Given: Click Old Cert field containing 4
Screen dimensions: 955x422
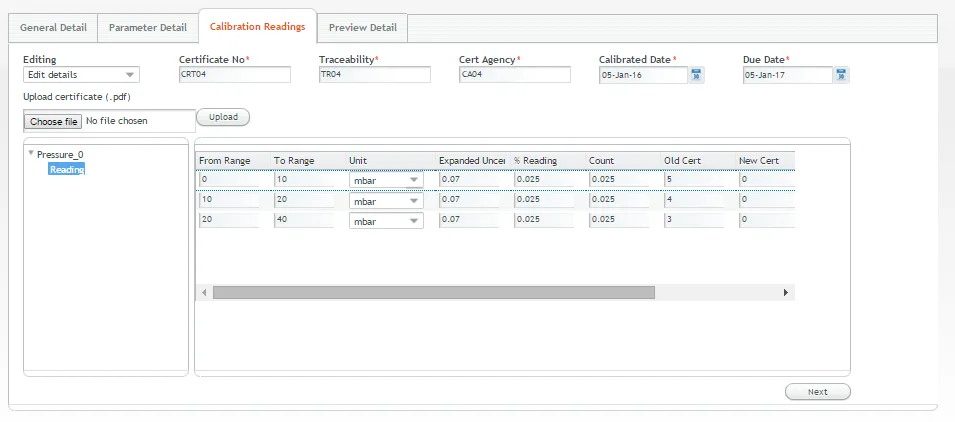Looking at the screenshot, I should (x=694, y=199).
